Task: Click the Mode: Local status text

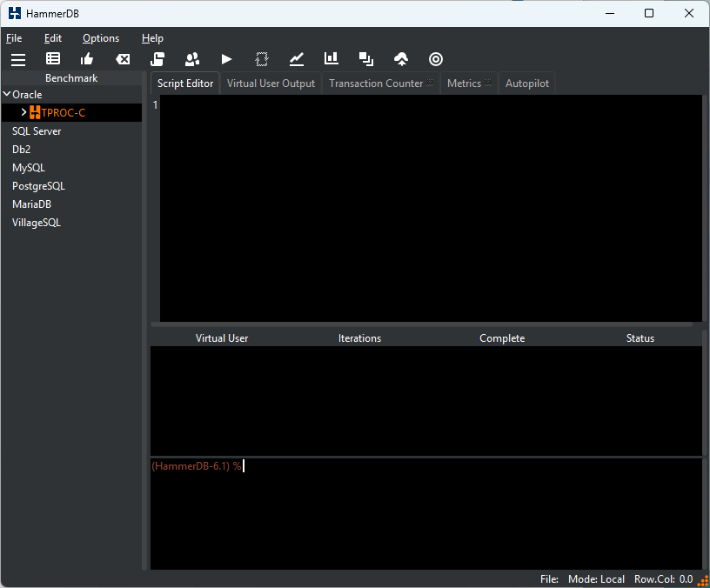Action: pos(596,579)
